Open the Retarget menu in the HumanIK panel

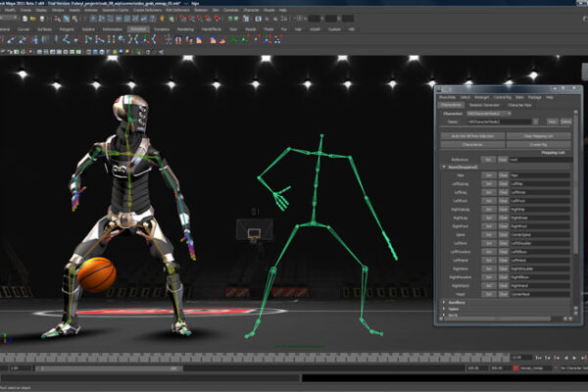pyautogui.click(x=482, y=97)
